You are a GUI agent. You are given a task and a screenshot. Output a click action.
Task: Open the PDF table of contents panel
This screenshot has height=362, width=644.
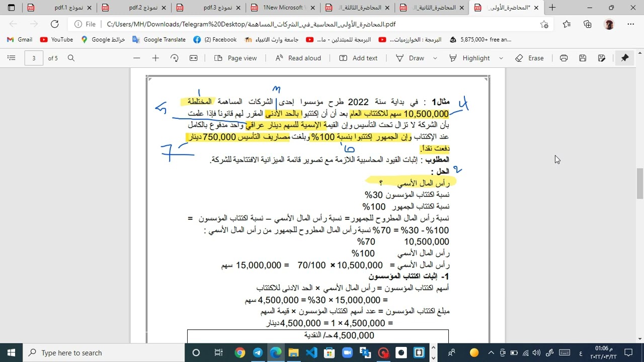pyautogui.click(x=12, y=58)
